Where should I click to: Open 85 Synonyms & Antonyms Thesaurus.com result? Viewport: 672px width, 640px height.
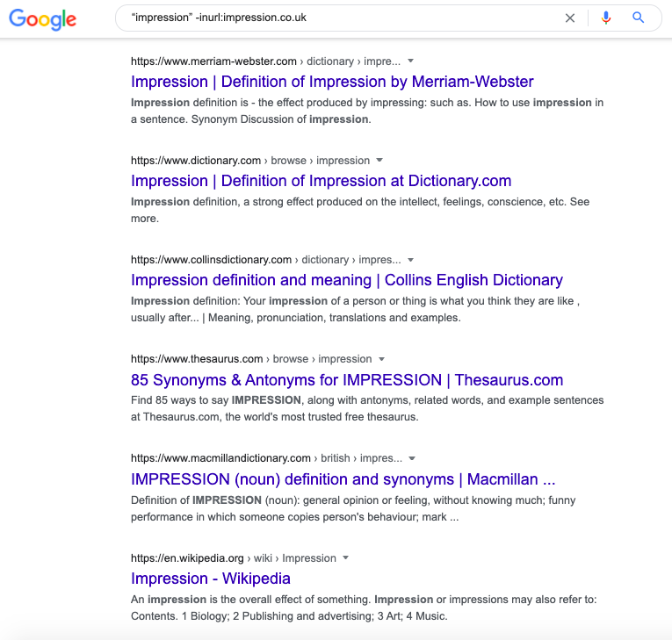tap(347, 380)
